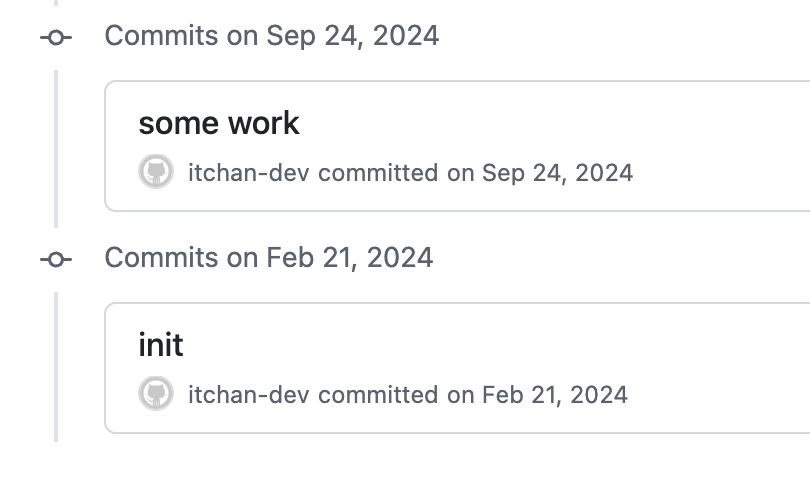Image resolution: width=810 pixels, height=486 pixels.
Task: Open the "some work" commit
Action: pyautogui.click(x=219, y=123)
